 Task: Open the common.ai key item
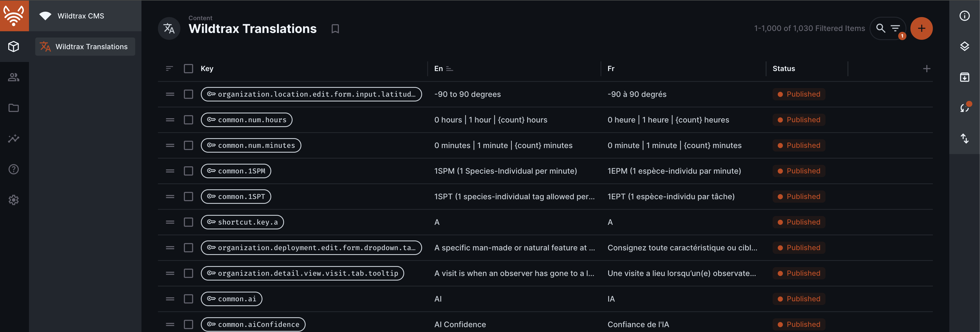click(x=232, y=299)
